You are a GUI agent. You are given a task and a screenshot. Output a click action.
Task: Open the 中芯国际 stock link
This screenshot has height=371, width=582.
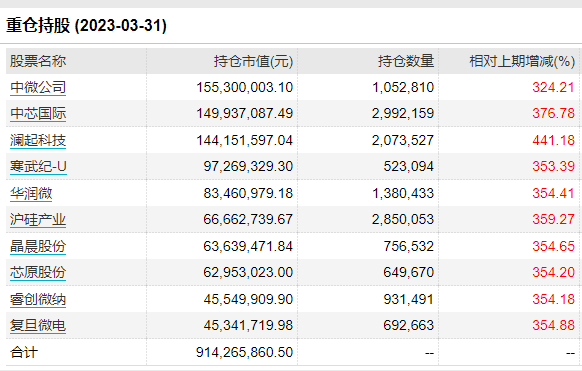(38, 114)
